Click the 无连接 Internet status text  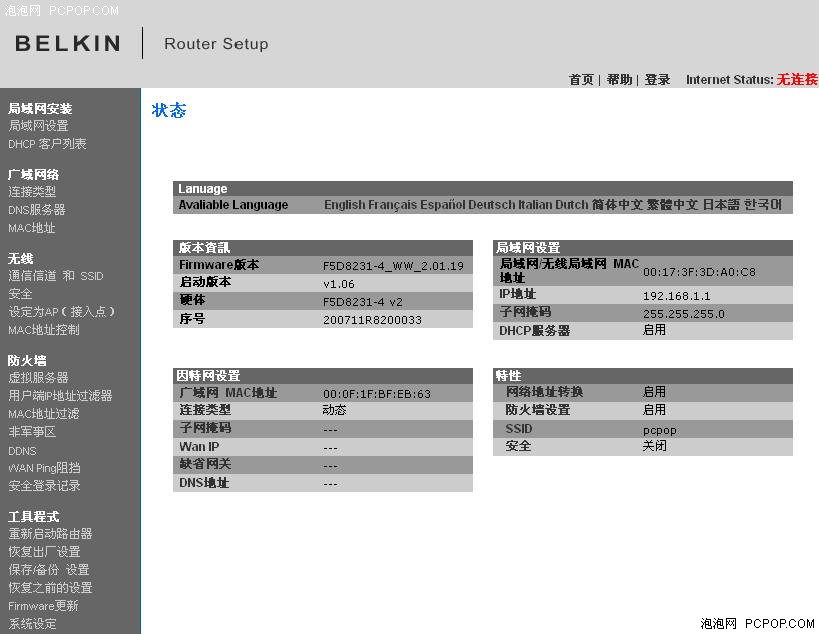point(797,79)
